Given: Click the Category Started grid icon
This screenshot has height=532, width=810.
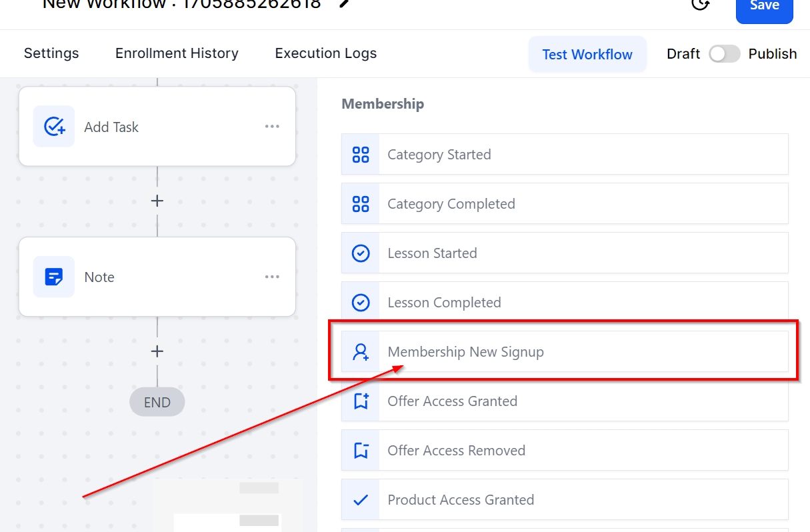Looking at the screenshot, I should pos(361,155).
